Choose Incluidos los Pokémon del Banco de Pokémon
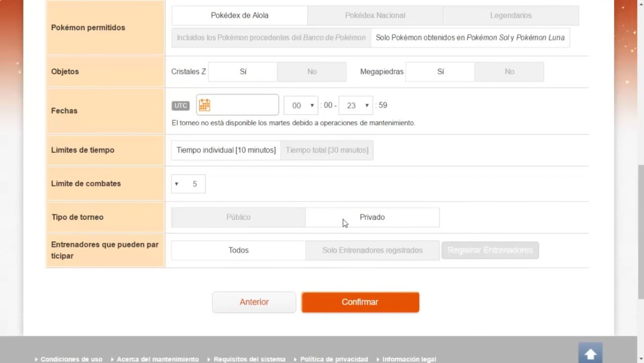This screenshot has height=363, width=644. [271, 38]
